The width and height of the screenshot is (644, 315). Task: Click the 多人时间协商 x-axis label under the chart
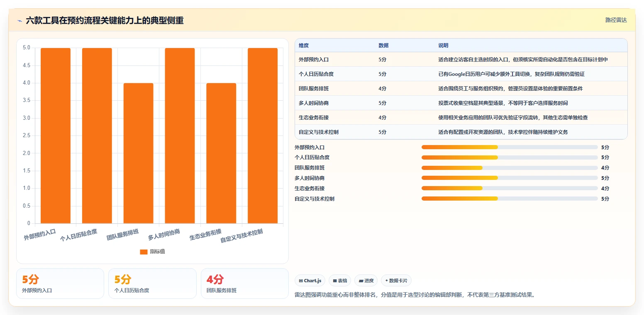pyautogui.click(x=164, y=235)
